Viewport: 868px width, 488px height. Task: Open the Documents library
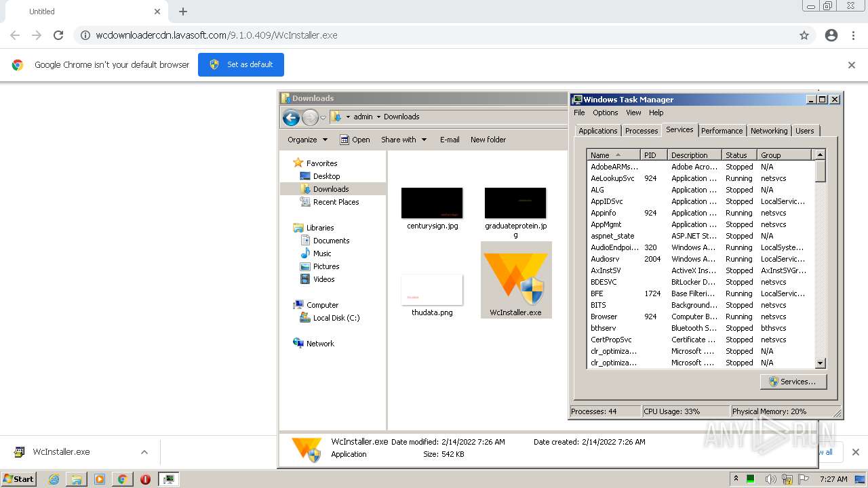(331, 241)
